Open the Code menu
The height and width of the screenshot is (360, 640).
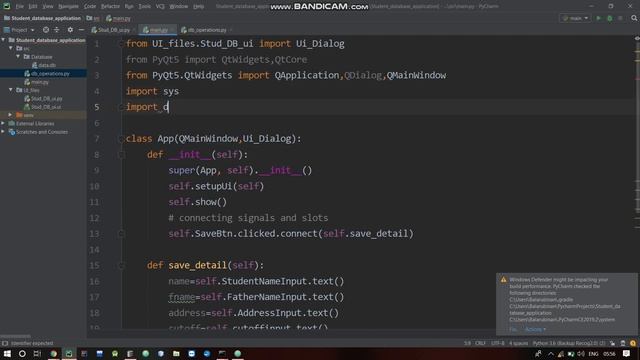tap(90, 7)
